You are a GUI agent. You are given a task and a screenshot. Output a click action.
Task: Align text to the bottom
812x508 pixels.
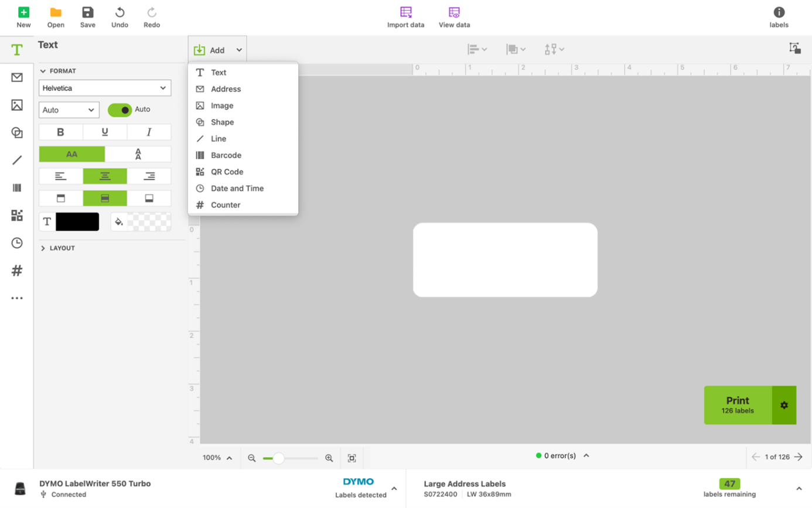[149, 198]
